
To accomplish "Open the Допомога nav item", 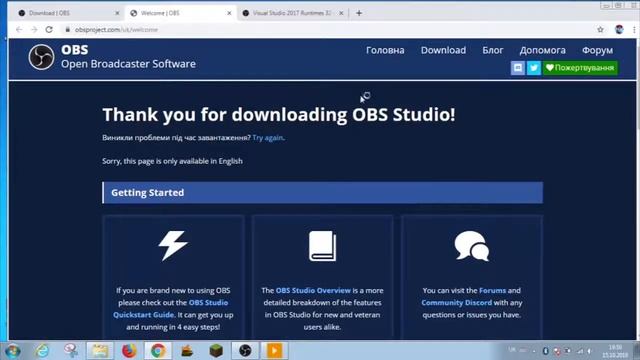I will coord(542,50).
